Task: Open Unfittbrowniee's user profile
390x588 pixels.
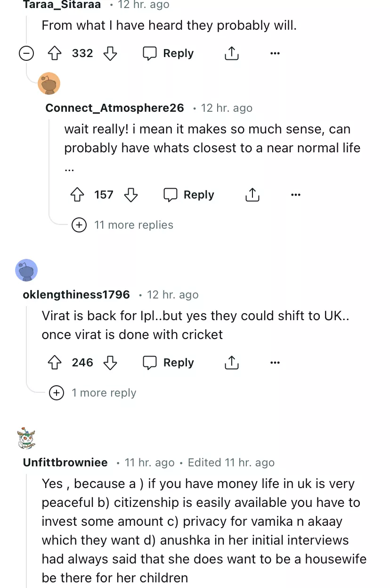Action: (x=65, y=463)
